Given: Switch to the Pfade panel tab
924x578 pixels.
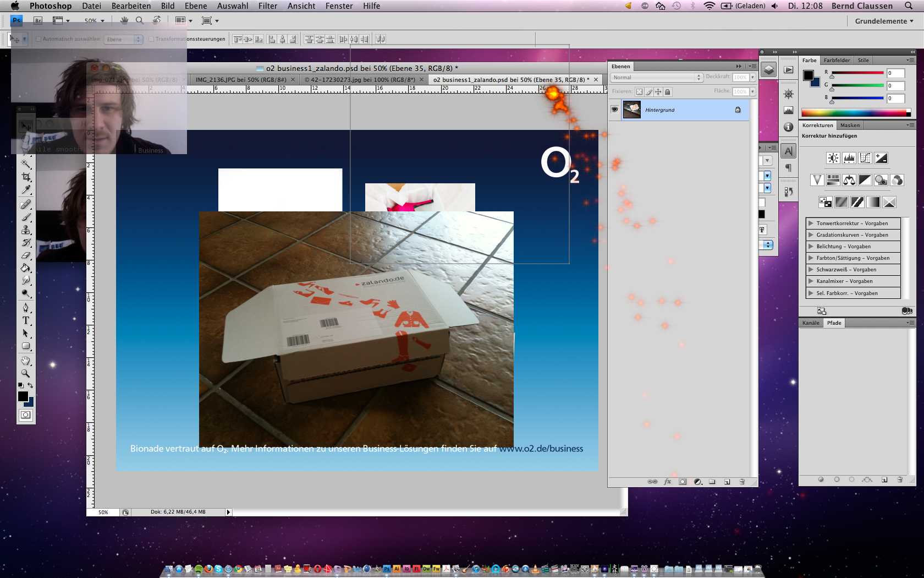Looking at the screenshot, I should coord(834,323).
